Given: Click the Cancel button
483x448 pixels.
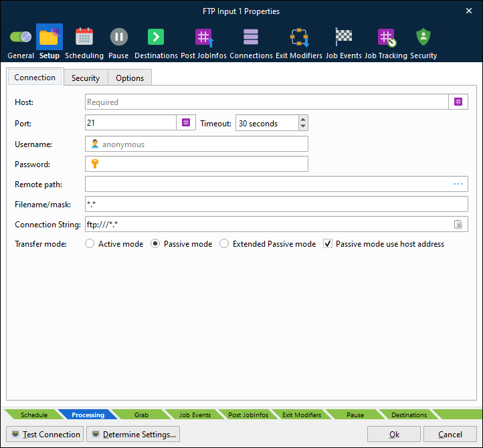Looking at the screenshot, I should [x=450, y=434].
